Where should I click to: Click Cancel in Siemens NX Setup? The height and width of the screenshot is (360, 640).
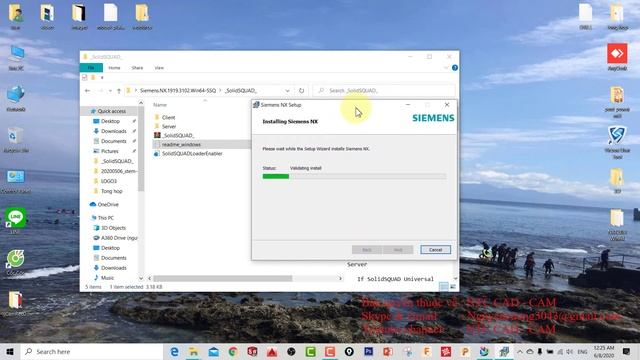436,249
